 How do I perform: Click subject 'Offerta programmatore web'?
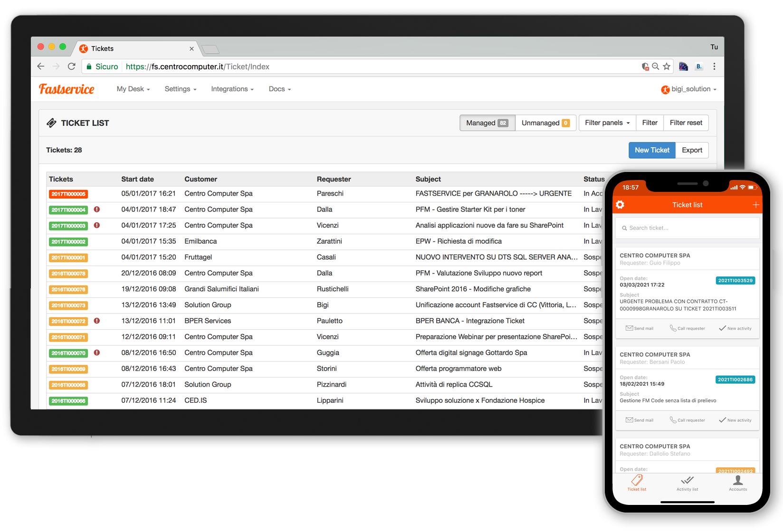458,369
